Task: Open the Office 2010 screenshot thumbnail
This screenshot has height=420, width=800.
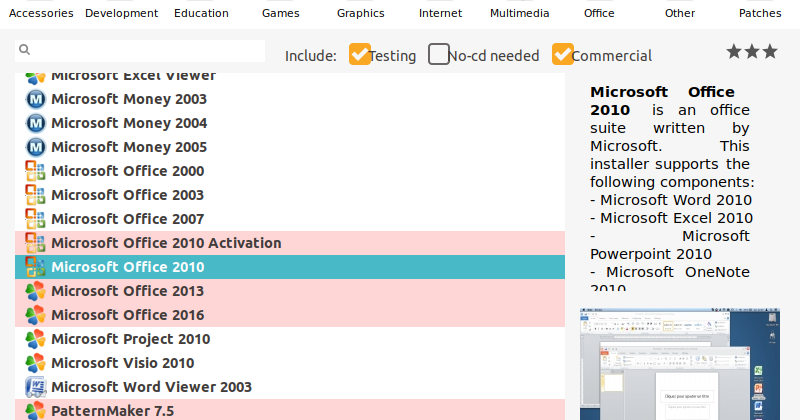Action: click(x=680, y=364)
